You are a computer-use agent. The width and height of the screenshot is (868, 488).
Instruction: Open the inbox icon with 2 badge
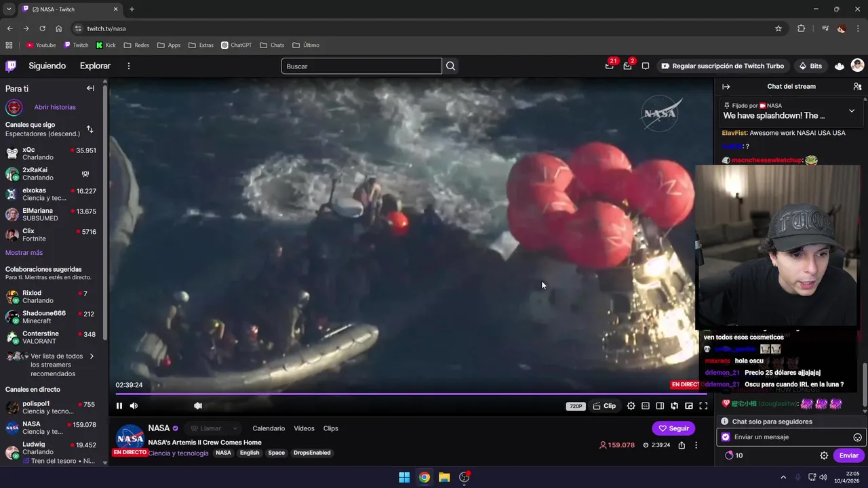click(x=628, y=66)
